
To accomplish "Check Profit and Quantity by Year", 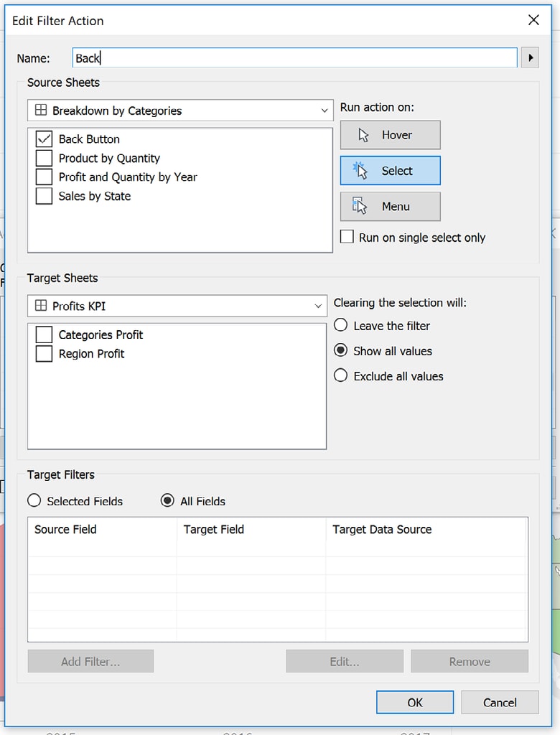I will click(x=44, y=177).
